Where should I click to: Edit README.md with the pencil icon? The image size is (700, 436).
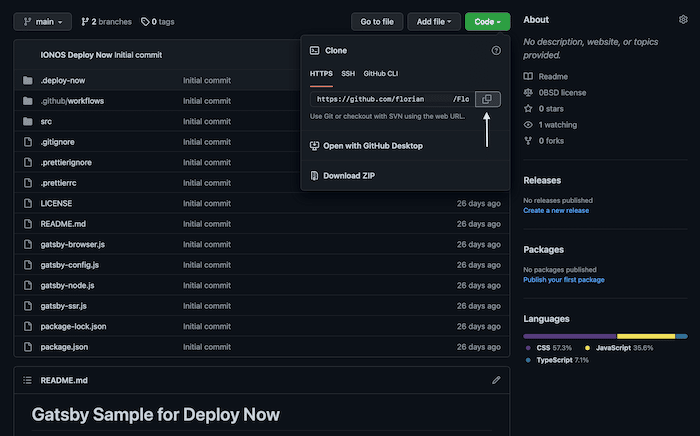tap(496, 380)
